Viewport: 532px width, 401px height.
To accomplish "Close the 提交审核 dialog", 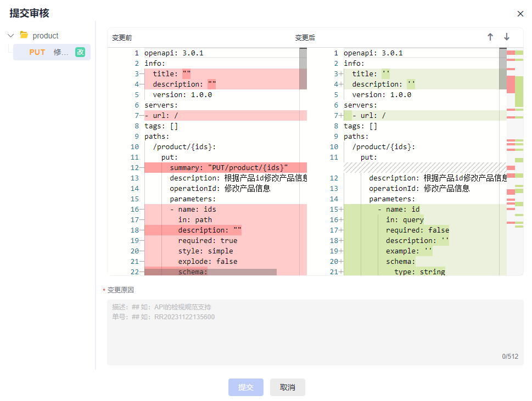I will [x=520, y=14].
